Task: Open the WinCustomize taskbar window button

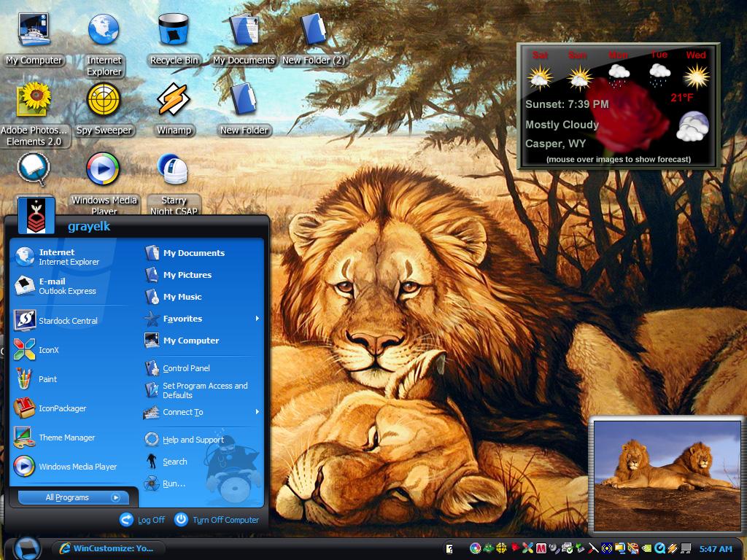Action: [x=108, y=548]
